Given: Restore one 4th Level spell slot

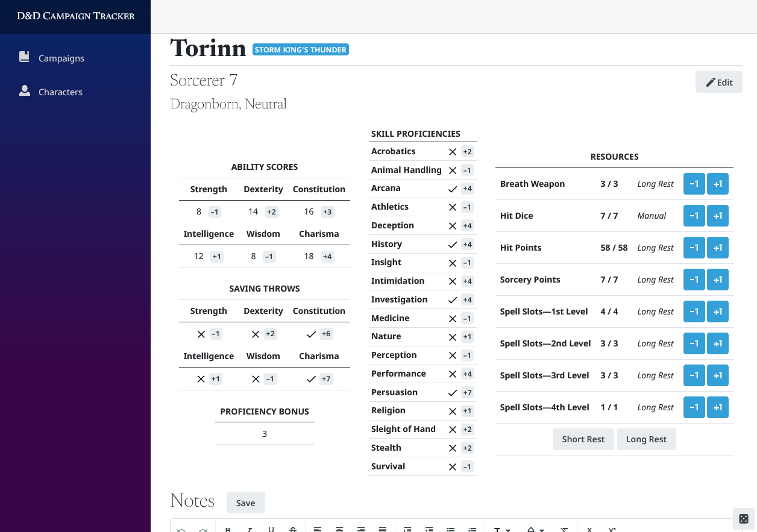Looking at the screenshot, I should tap(717, 407).
